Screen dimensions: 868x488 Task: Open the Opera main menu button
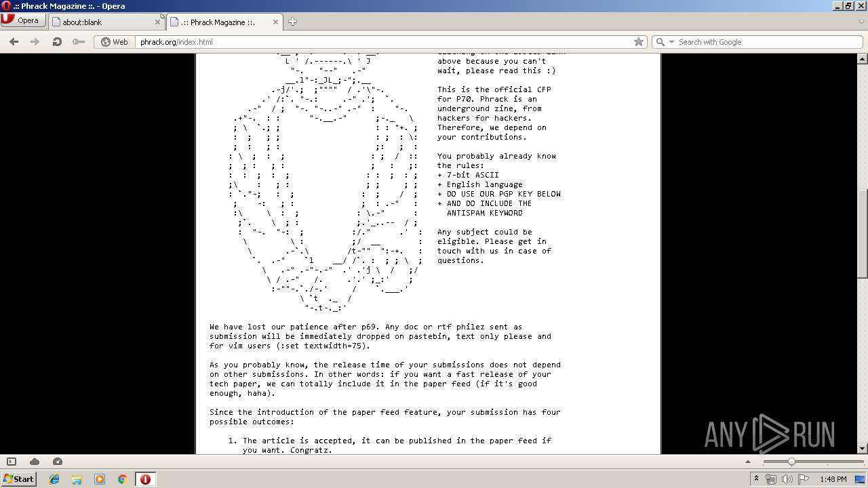click(x=23, y=20)
